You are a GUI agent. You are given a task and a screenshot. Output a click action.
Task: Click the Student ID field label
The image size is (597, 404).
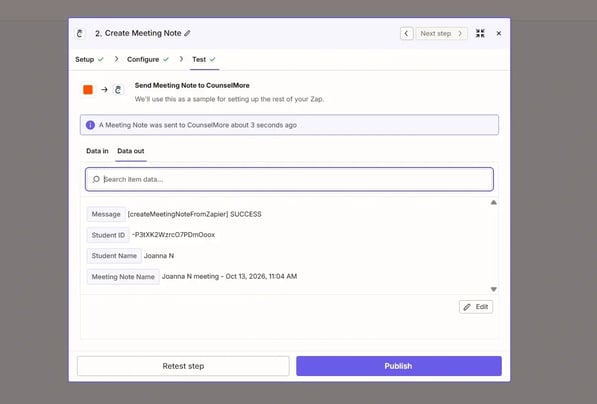point(108,235)
